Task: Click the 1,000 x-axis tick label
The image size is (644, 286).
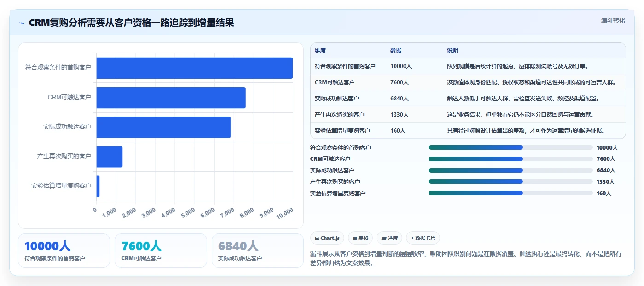Action: 110,213
